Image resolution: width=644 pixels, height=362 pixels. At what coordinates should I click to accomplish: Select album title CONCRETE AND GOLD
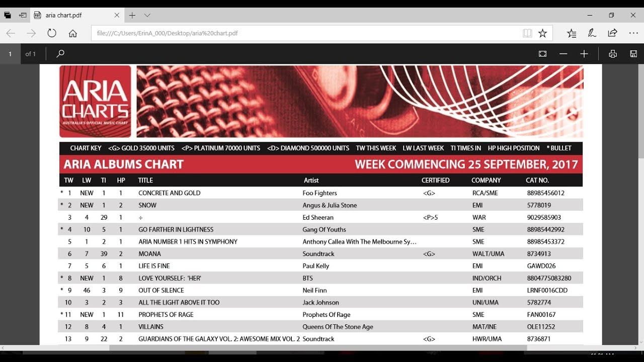(x=170, y=193)
